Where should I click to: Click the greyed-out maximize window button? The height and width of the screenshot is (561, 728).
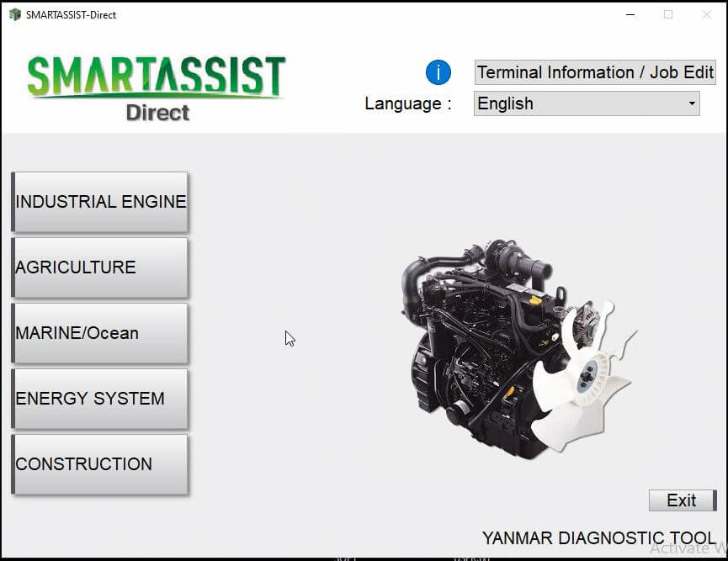coord(668,14)
